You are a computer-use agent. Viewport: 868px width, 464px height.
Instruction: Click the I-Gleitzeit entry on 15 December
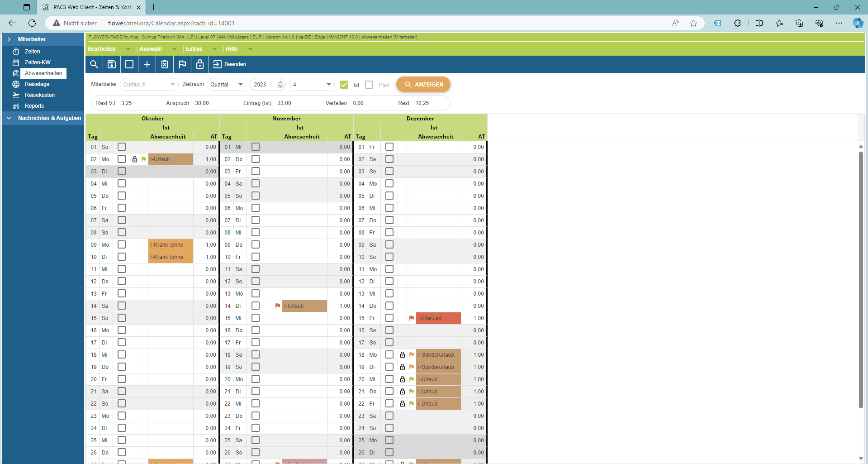point(438,318)
